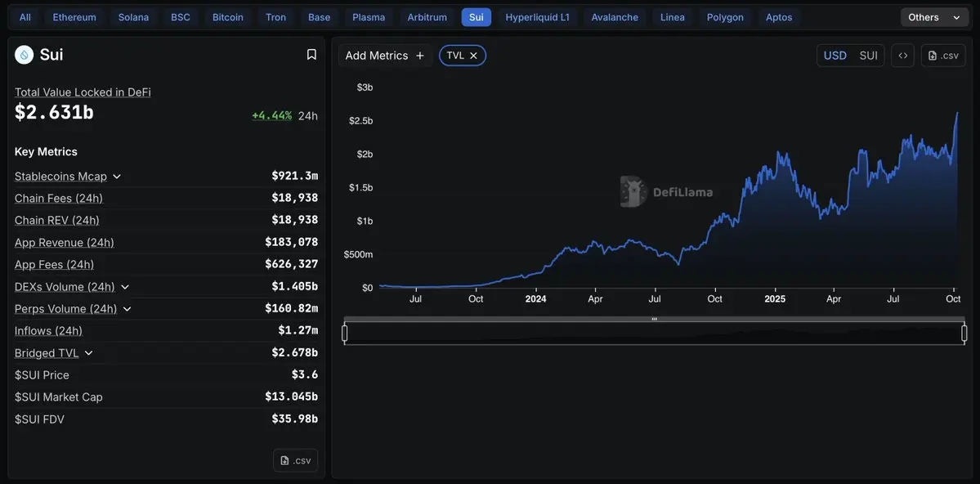Image resolution: width=980 pixels, height=484 pixels.
Task: Click the Inflows (24h) label
Action: pyautogui.click(x=49, y=331)
